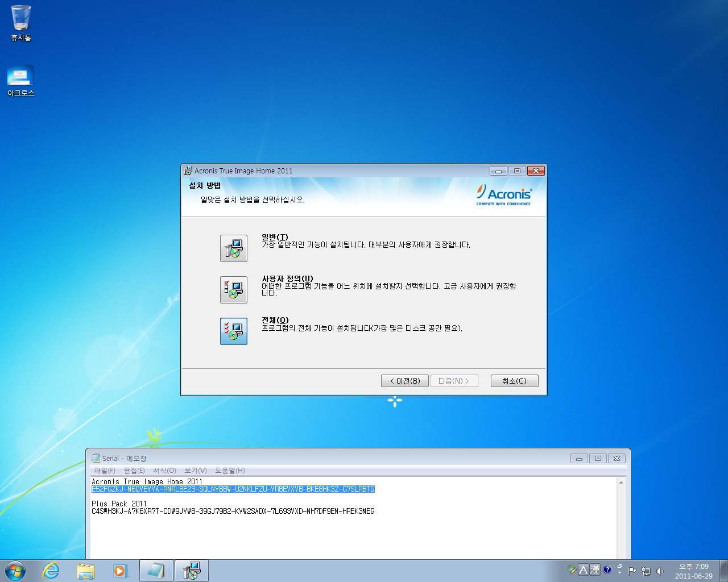Click the Notepad vertical scrollbar up arrow

pos(621,483)
